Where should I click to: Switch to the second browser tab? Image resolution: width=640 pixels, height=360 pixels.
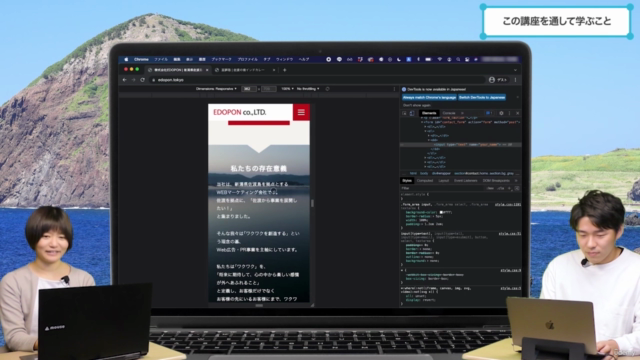click(244, 70)
